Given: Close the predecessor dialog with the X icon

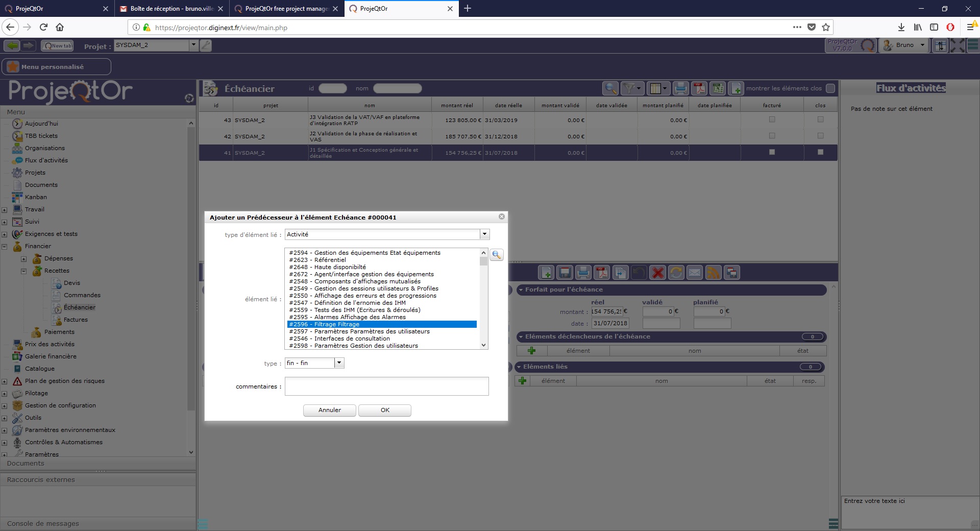Looking at the screenshot, I should click(502, 217).
